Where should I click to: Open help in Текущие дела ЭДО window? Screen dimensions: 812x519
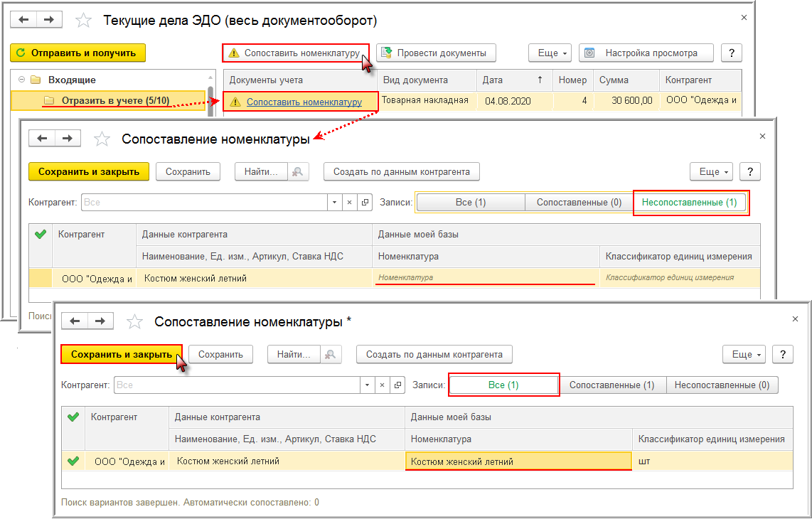pos(731,53)
